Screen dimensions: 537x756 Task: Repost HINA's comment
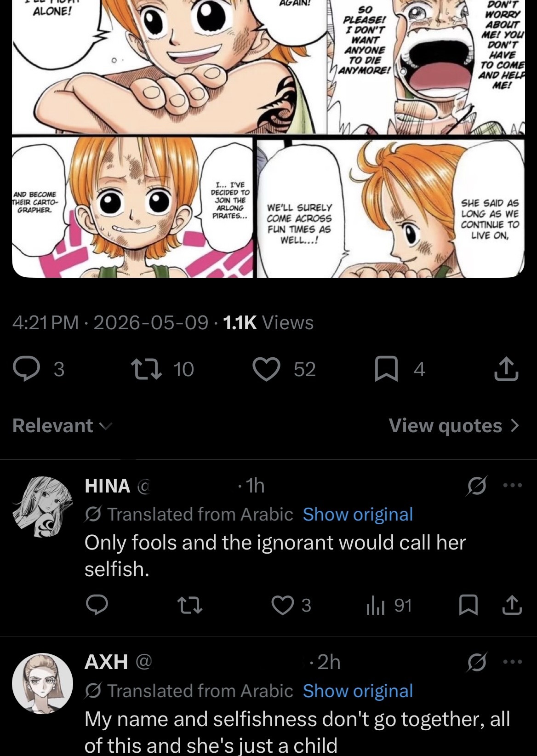(x=190, y=605)
